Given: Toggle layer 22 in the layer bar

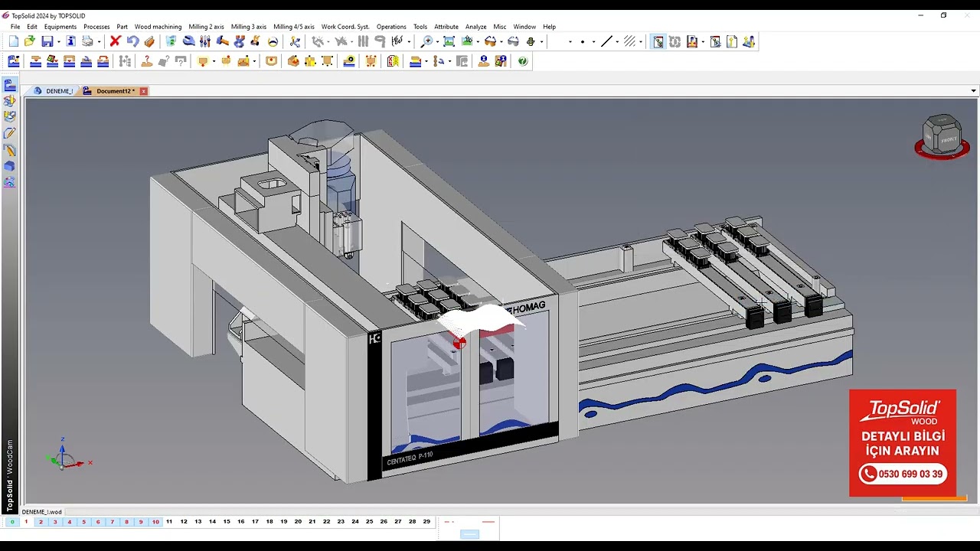Looking at the screenshot, I should (x=326, y=522).
